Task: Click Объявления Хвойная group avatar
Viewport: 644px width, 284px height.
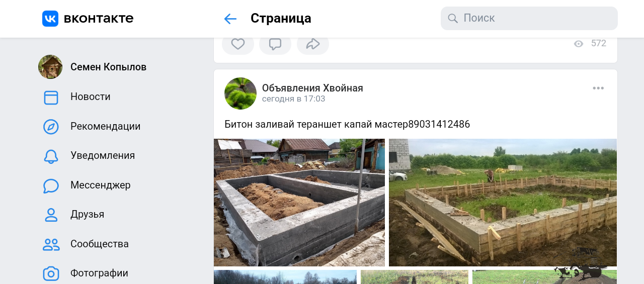Action: (x=240, y=93)
